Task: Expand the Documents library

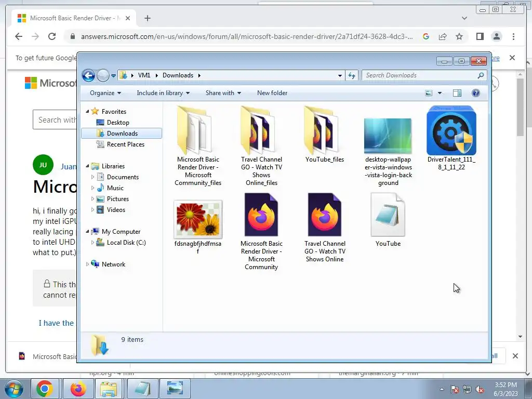Action: [x=92, y=177]
